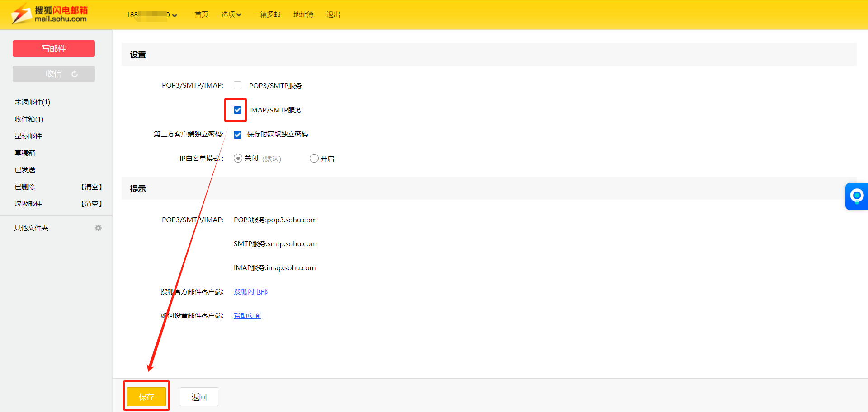Open 一箱多邮 from the top bar

(x=267, y=14)
